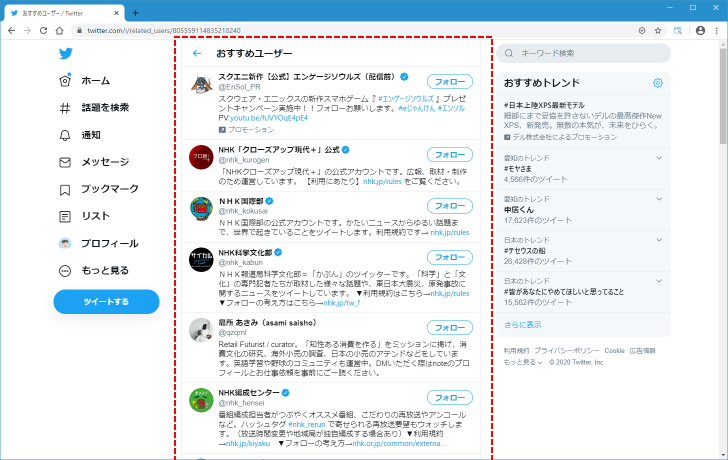Screen dimensions: 728x460
Task: Click the ツイートする button
Action: coord(106,302)
